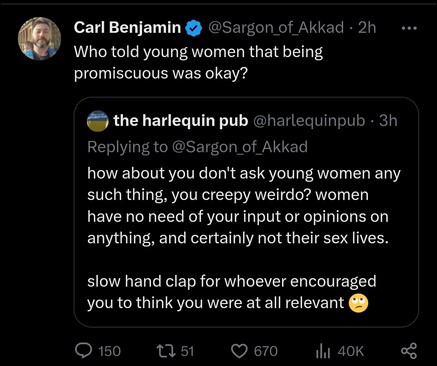Click the quoted tweet 3h timestamp
The image size is (437, 366).
[388, 121]
